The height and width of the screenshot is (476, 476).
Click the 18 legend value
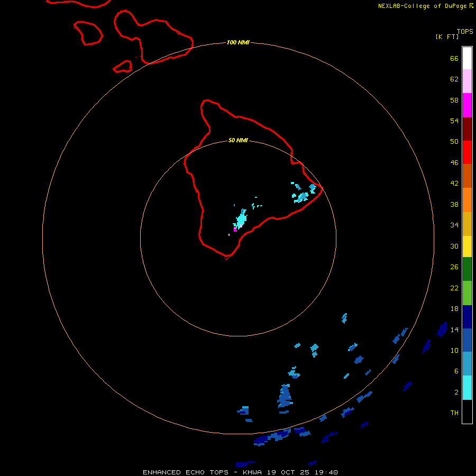click(454, 309)
